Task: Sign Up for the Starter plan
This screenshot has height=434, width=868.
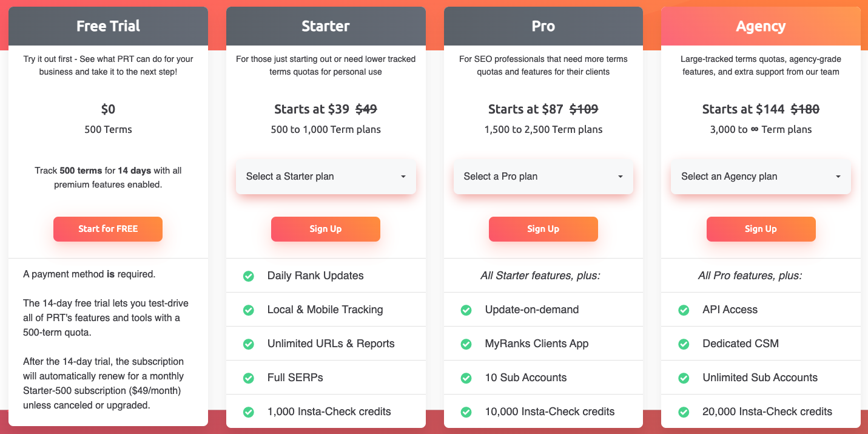Action: pos(326,229)
